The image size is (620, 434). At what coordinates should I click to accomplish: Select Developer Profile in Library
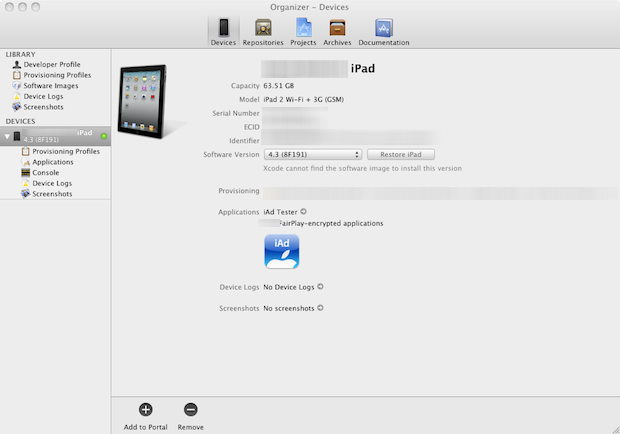(x=51, y=64)
